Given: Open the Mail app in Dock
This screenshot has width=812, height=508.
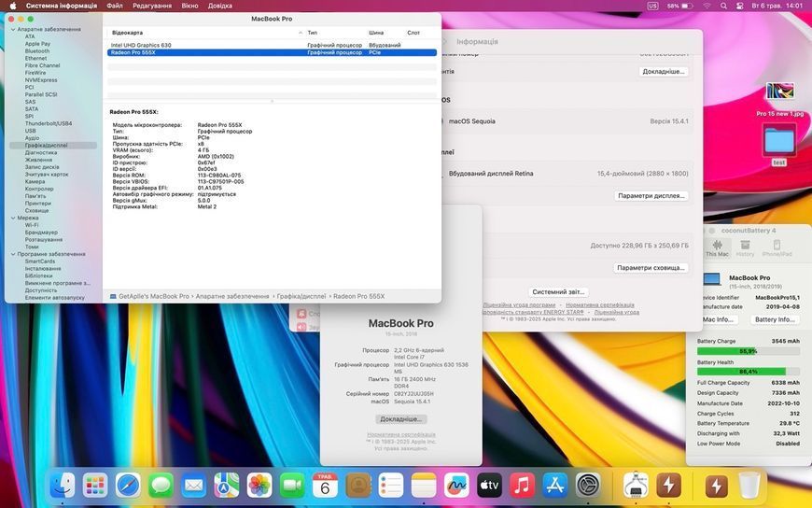Looking at the screenshot, I should (194, 486).
